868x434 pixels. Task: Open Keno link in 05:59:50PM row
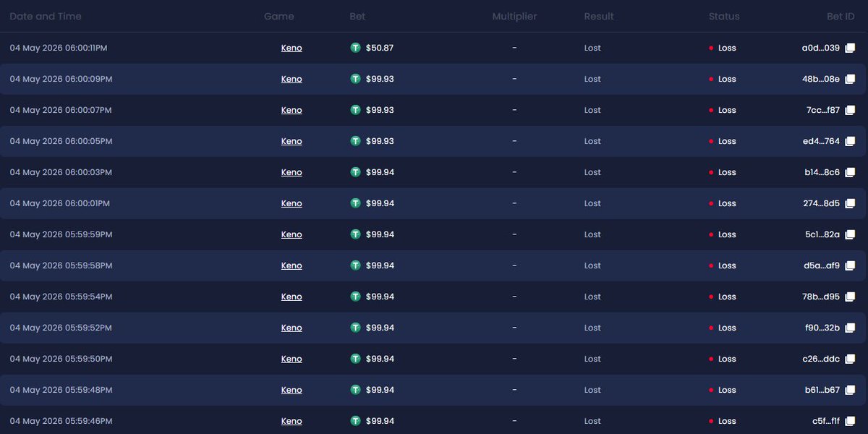pyautogui.click(x=292, y=359)
